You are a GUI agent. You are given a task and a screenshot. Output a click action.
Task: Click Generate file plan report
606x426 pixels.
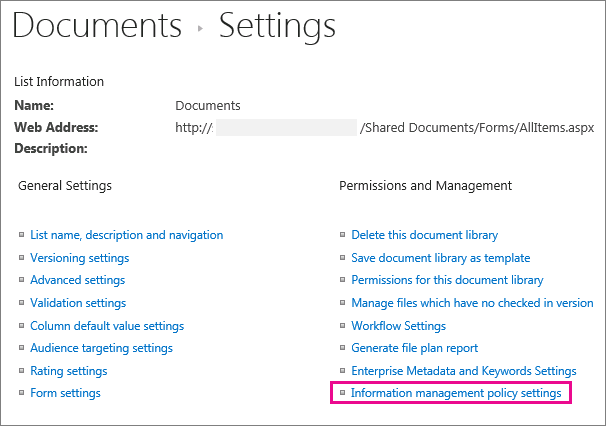[x=414, y=348]
